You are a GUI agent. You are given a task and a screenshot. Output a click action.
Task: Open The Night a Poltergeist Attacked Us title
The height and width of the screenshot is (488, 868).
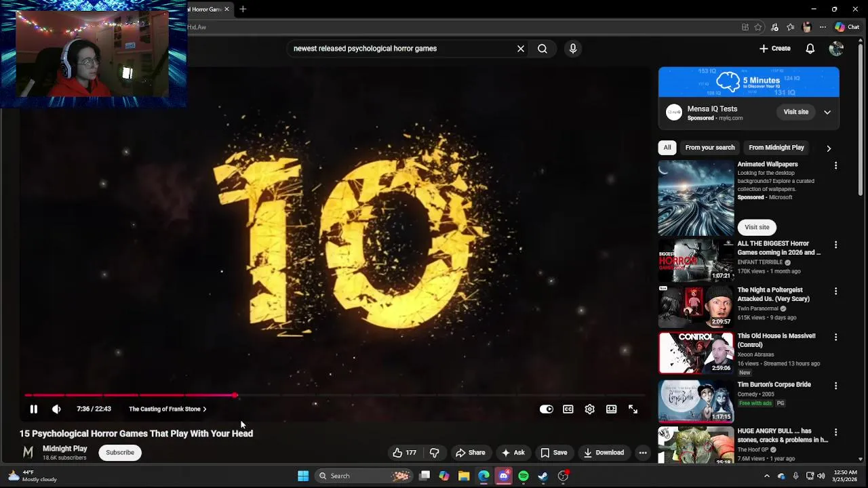pos(774,294)
